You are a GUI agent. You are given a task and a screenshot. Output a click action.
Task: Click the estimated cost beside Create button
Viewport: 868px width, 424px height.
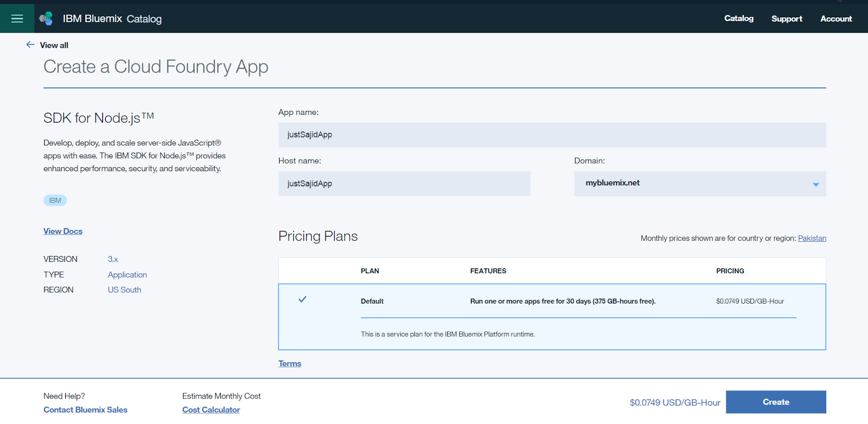coord(675,402)
